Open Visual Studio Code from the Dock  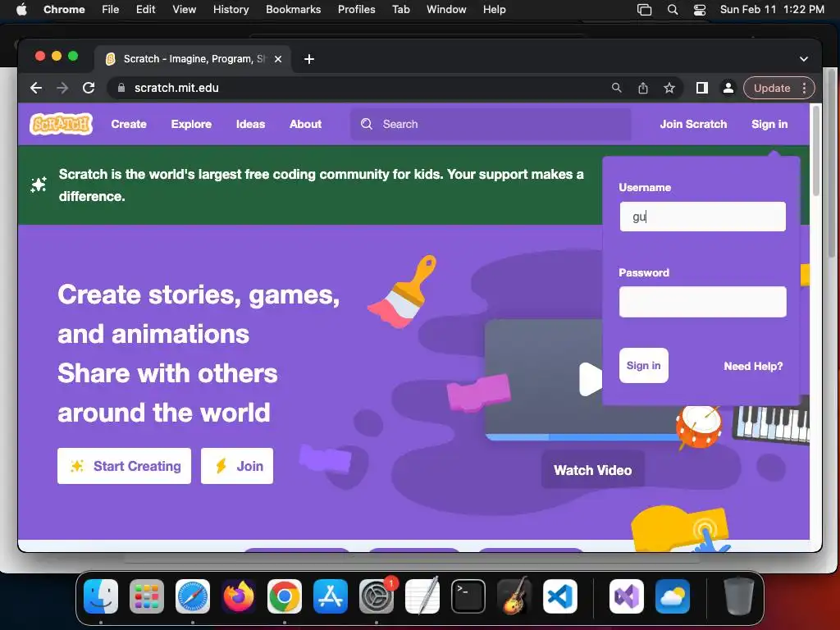[560, 596]
